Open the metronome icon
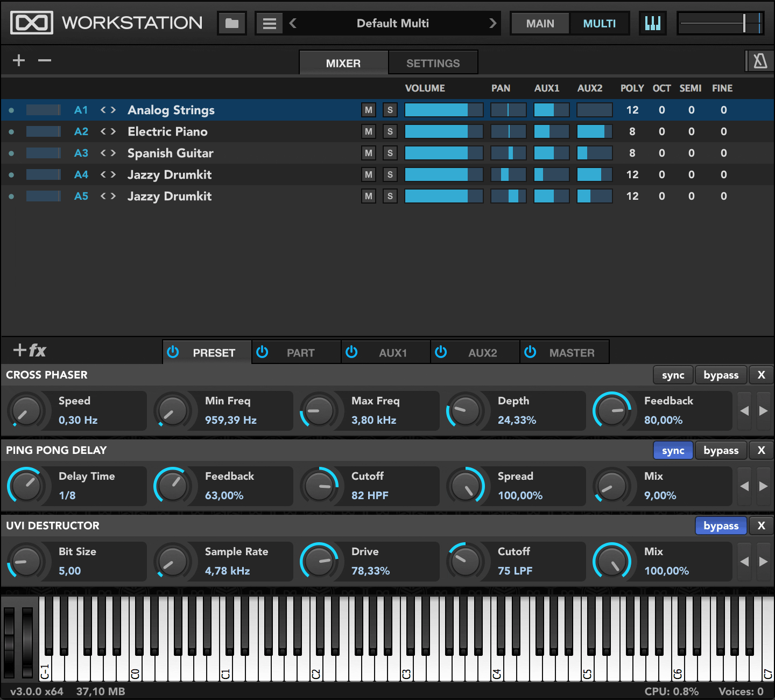 click(x=760, y=61)
